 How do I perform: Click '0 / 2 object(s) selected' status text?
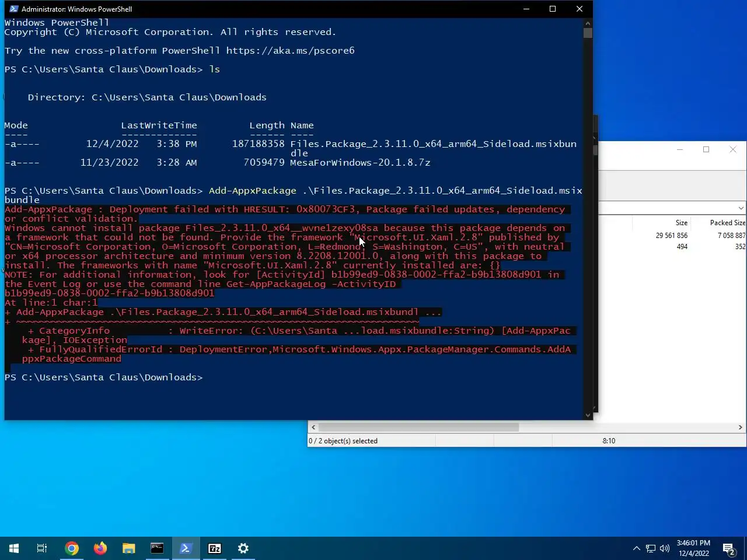click(x=343, y=441)
